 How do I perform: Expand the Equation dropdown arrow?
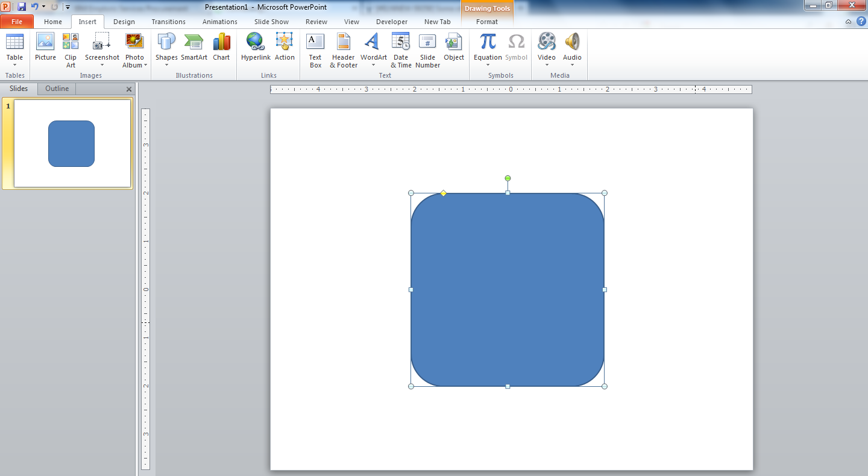488,65
